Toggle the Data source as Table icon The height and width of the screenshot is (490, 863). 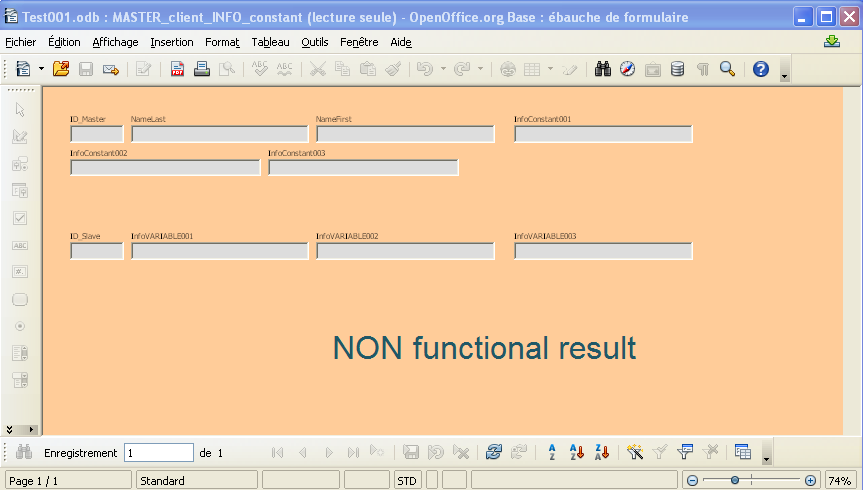[x=743, y=452]
